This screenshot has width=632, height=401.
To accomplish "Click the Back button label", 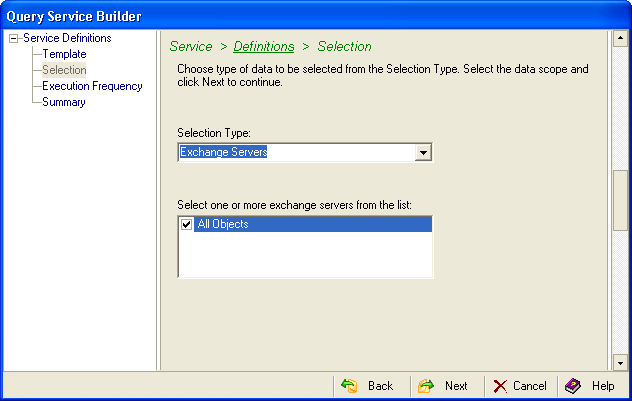I will tap(380, 386).
